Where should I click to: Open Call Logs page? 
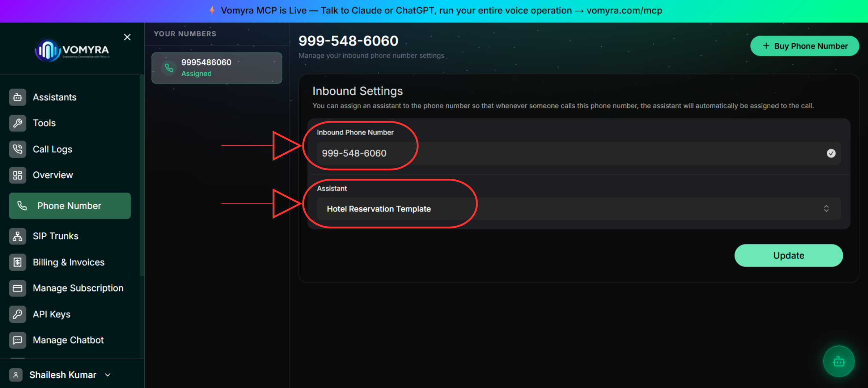(x=70, y=149)
